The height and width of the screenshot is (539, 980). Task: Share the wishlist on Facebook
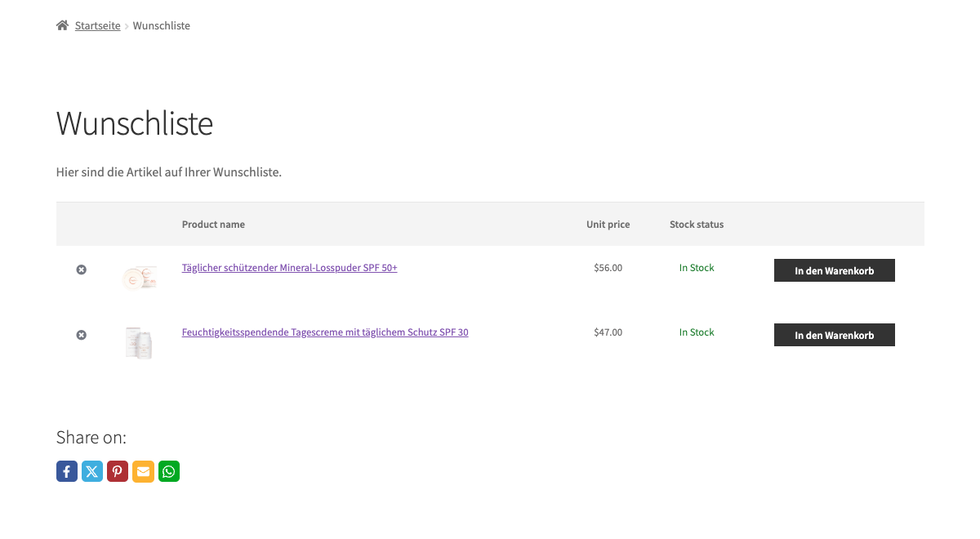click(x=66, y=471)
